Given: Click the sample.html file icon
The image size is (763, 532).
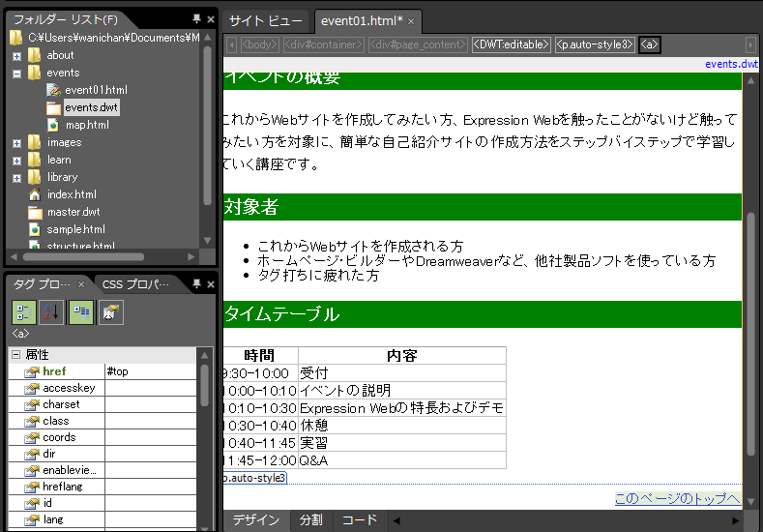Looking at the screenshot, I should click(x=35, y=229).
